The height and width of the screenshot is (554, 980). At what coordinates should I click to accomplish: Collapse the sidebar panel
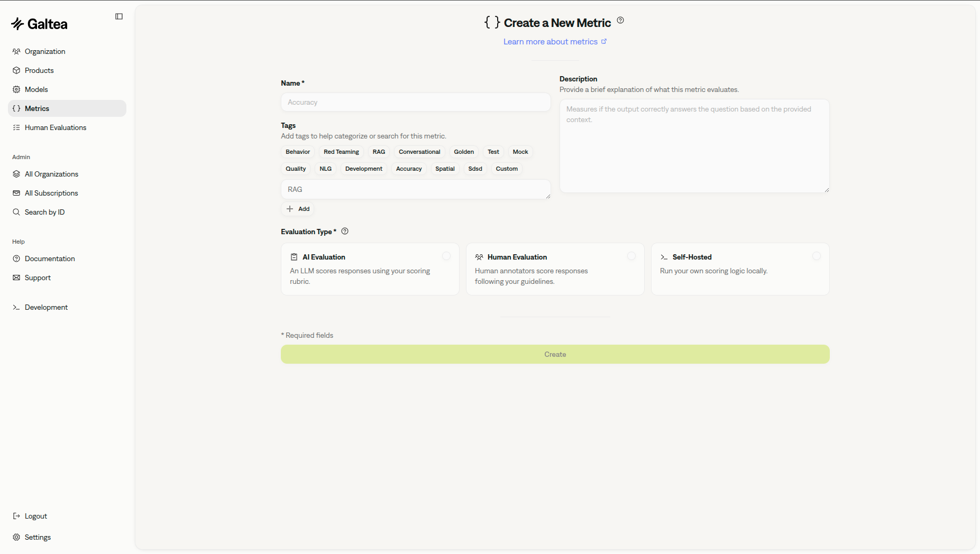118,16
